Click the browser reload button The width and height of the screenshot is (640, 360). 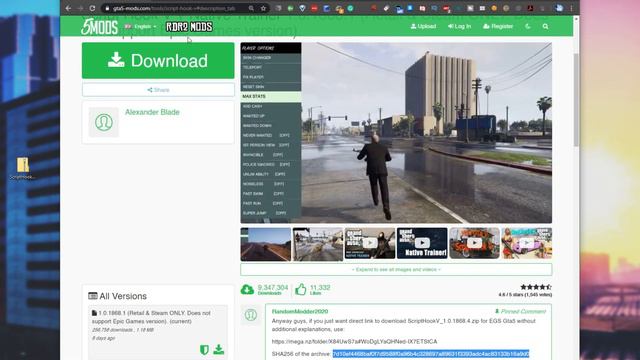click(x=92, y=8)
